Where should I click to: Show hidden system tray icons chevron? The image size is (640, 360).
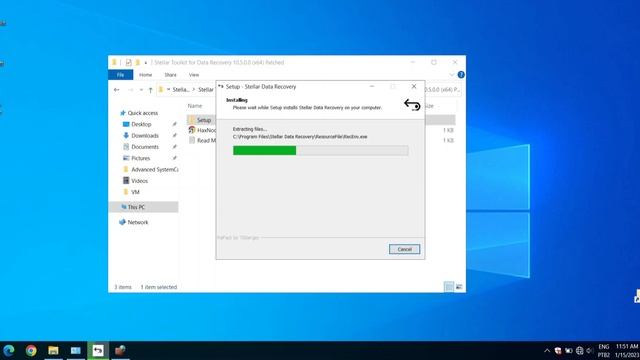[547, 351]
